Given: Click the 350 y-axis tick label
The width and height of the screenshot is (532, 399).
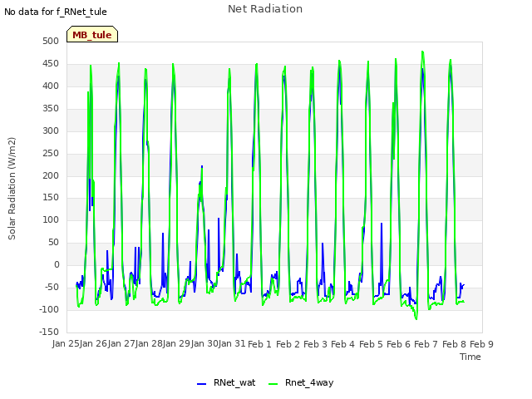Looking at the screenshot, I should [x=51, y=108].
